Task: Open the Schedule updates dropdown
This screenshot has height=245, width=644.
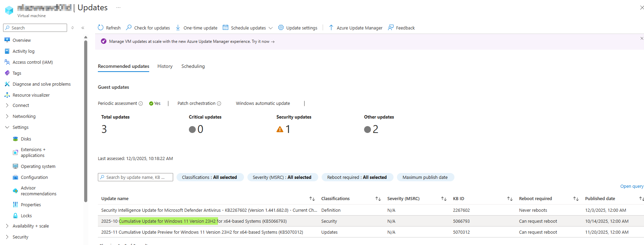Action: point(247,28)
